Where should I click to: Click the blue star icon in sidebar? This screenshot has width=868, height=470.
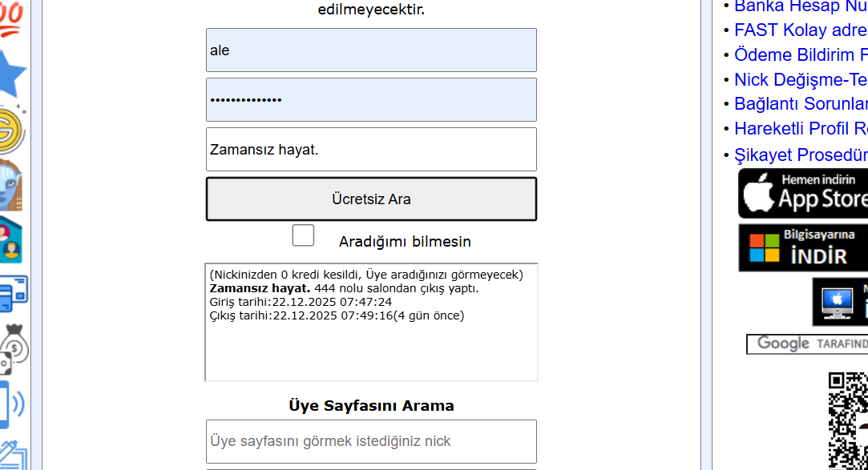coord(12,74)
